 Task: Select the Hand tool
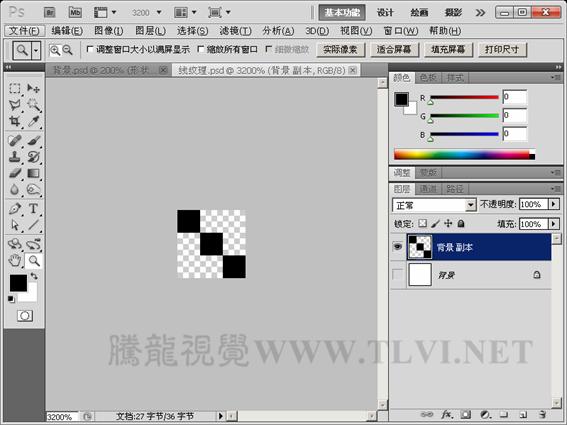pyautogui.click(x=14, y=260)
